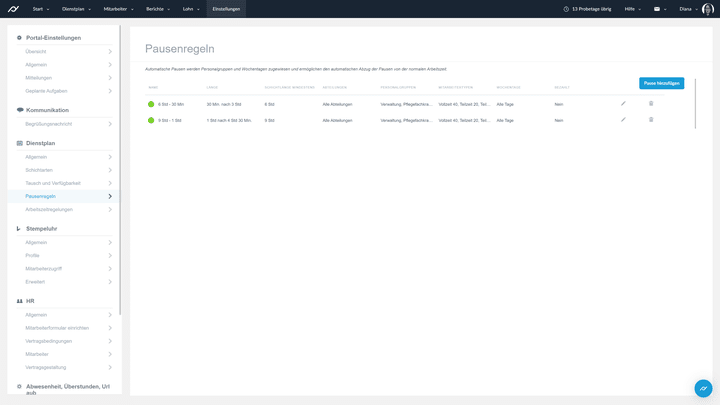Open the Dienstplan dropdown menu
Viewport: 720px width, 405px height.
click(76, 9)
